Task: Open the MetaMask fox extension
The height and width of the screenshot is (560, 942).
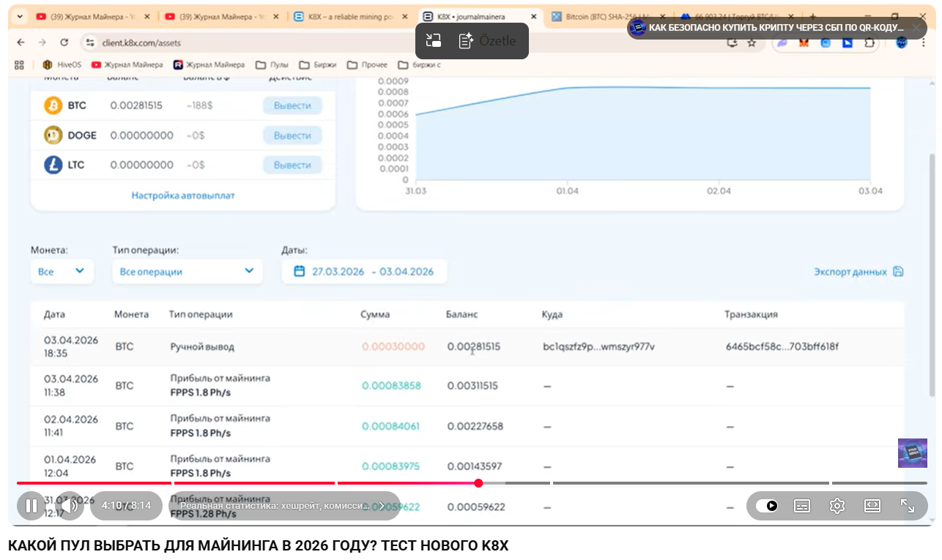Action: click(x=804, y=43)
